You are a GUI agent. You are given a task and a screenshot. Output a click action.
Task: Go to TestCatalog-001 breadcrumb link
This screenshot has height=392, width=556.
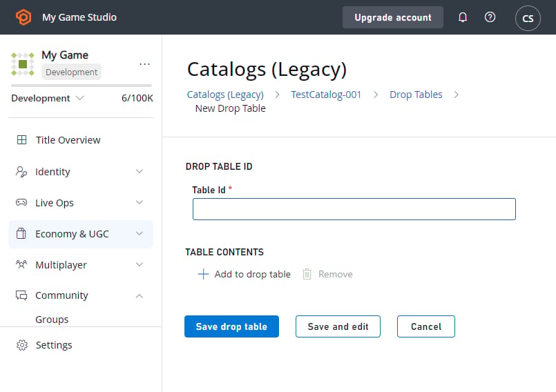pyautogui.click(x=326, y=95)
